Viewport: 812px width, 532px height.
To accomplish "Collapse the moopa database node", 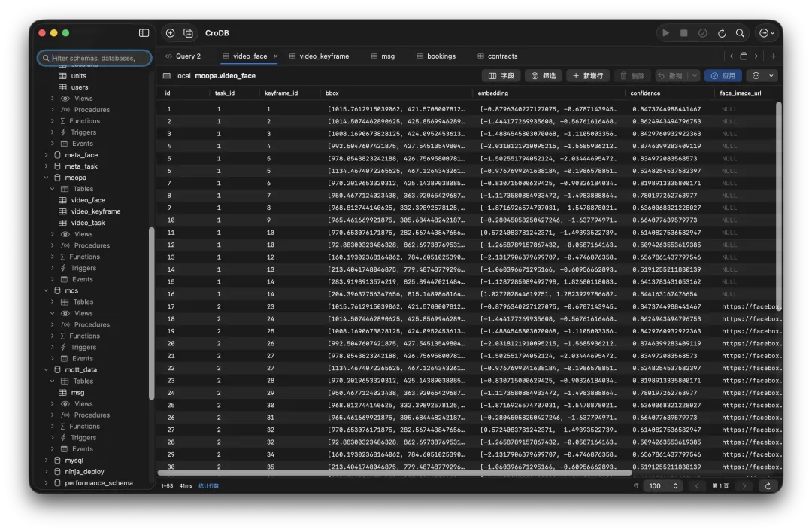I will 46,178.
